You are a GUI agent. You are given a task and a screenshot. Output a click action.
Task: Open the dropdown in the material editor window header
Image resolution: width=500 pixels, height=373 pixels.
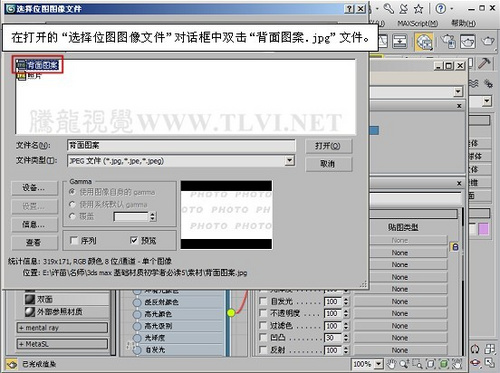(x=459, y=91)
